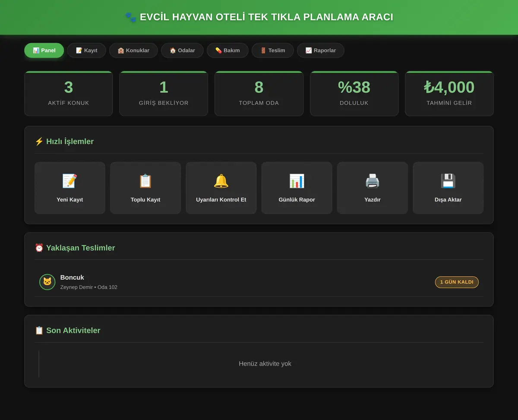The height and width of the screenshot is (420, 518).
Task: Select the Toplam Oda stat card
Action: pyautogui.click(x=259, y=94)
